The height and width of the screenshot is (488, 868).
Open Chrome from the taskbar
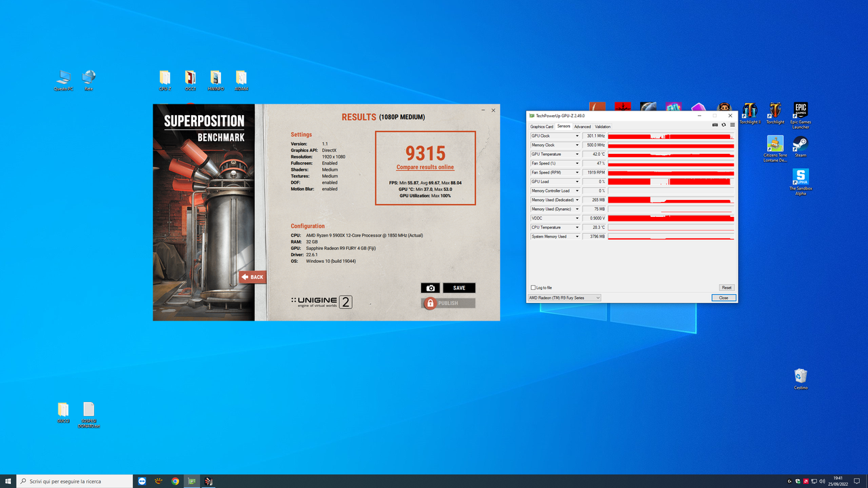175,481
